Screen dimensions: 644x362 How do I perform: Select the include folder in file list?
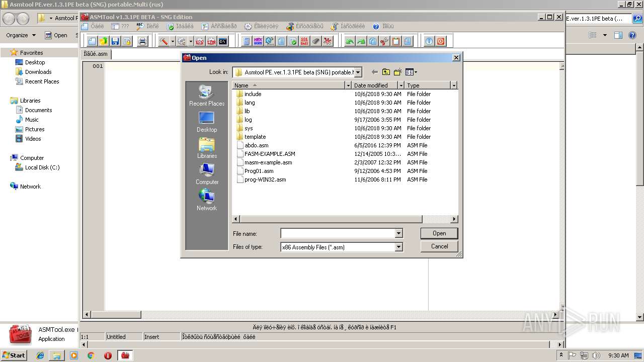click(x=249, y=94)
